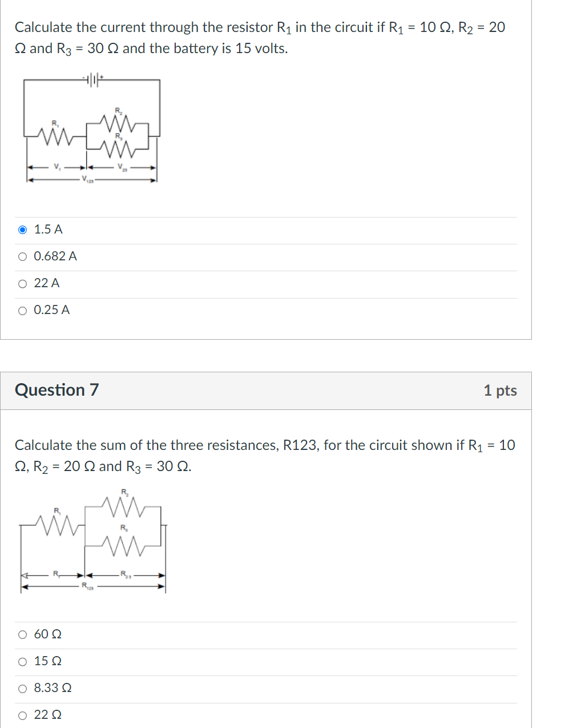577x728 pixels.
Task: Select the 15 Ω answer option
Action: pyautogui.click(x=23, y=661)
